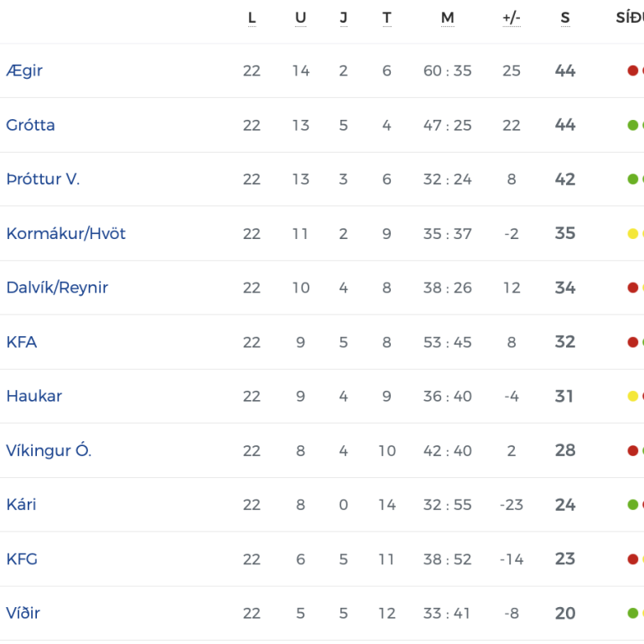Click the Víkingur Ó. team link
The image size is (644, 644).
[49, 450]
